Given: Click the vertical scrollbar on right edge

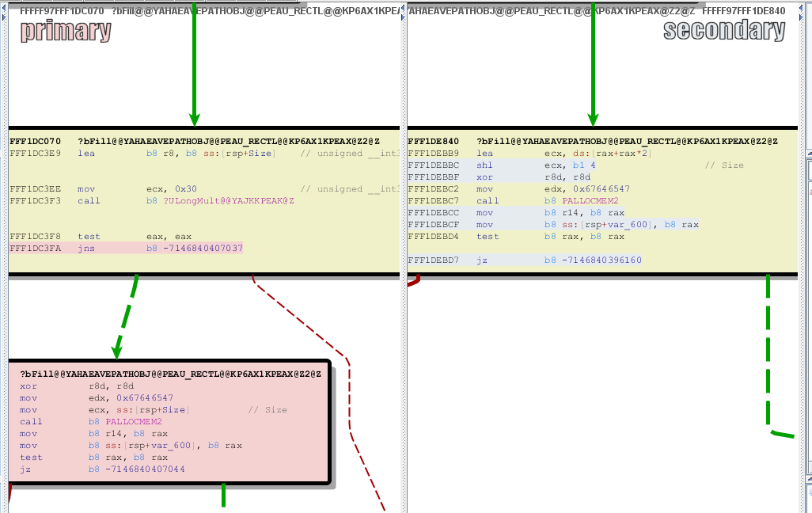Looking at the screenshot, I should (x=808, y=317).
